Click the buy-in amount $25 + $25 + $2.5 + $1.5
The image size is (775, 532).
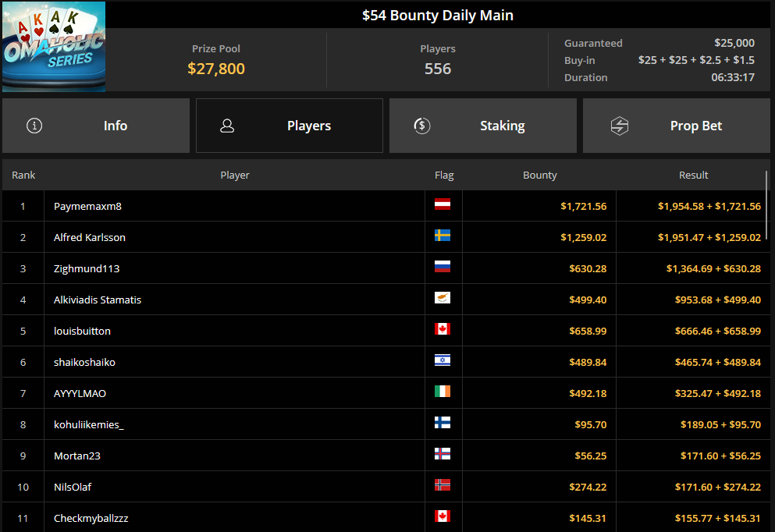[x=696, y=60]
